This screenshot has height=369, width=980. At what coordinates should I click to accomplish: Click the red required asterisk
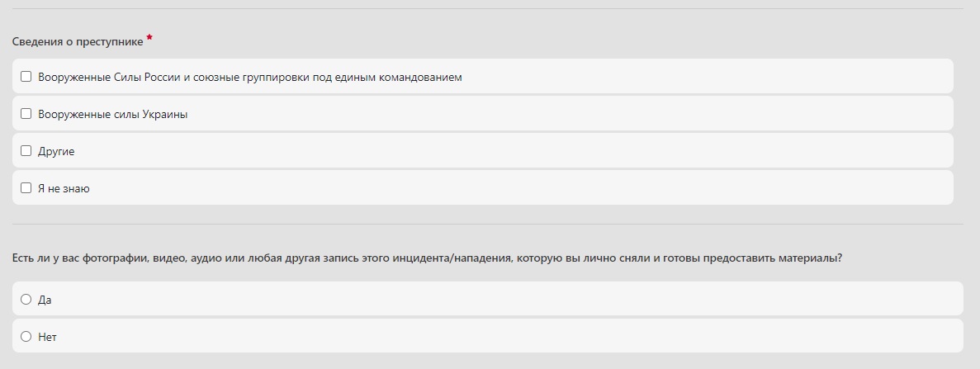point(149,39)
